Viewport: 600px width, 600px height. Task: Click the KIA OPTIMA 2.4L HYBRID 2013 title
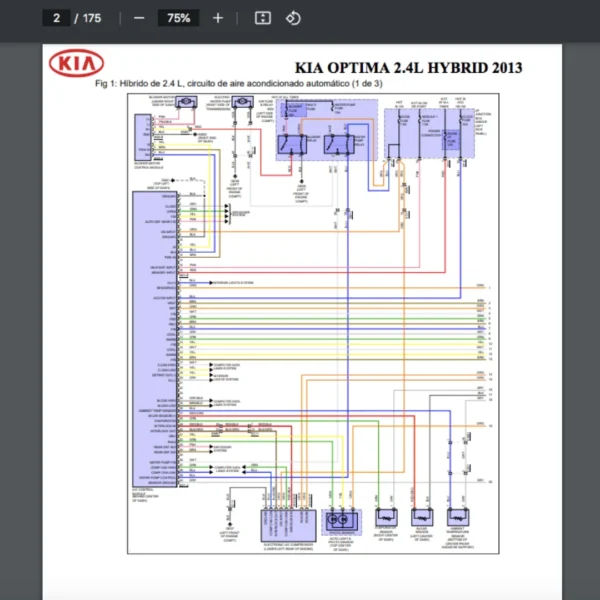(x=408, y=67)
